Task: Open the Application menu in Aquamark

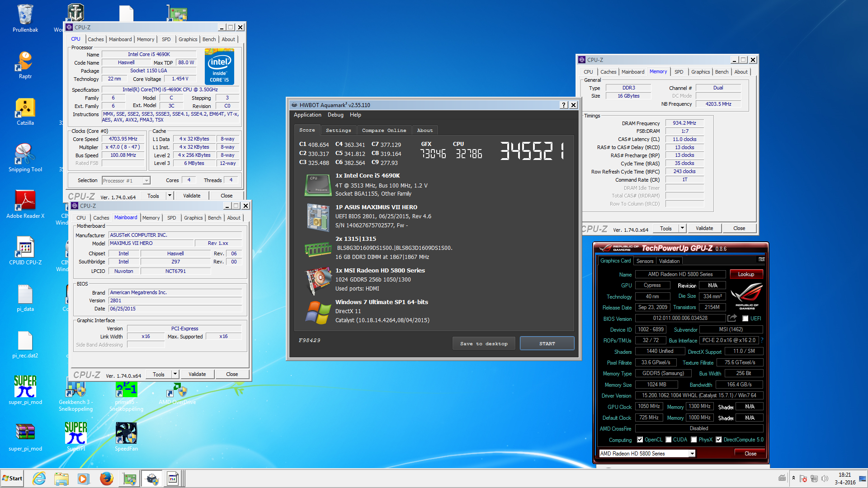Action: (307, 115)
